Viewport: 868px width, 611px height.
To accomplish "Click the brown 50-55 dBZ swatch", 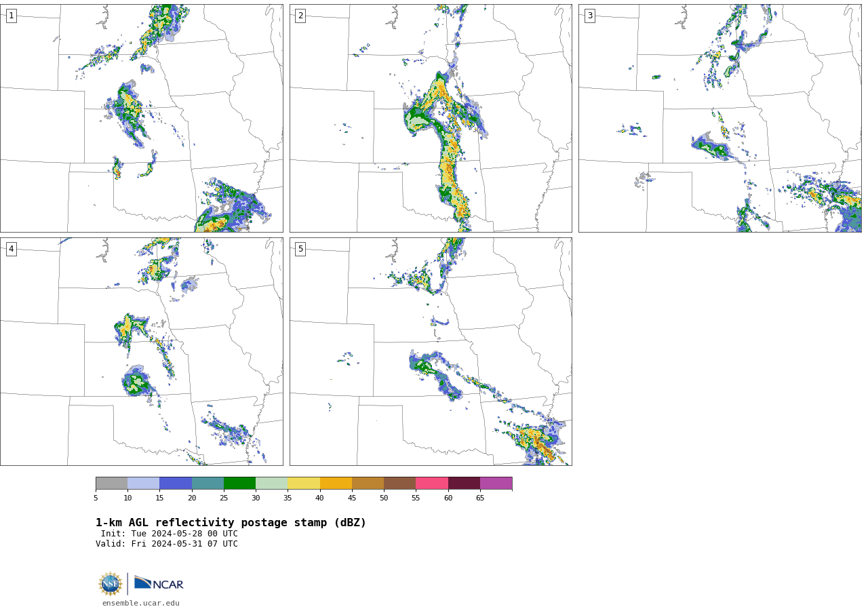I will point(400,484).
